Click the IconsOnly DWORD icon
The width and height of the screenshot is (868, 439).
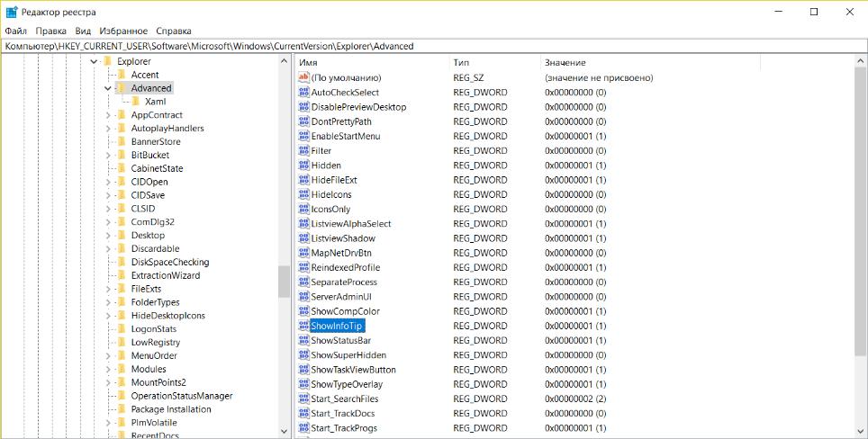(x=303, y=209)
